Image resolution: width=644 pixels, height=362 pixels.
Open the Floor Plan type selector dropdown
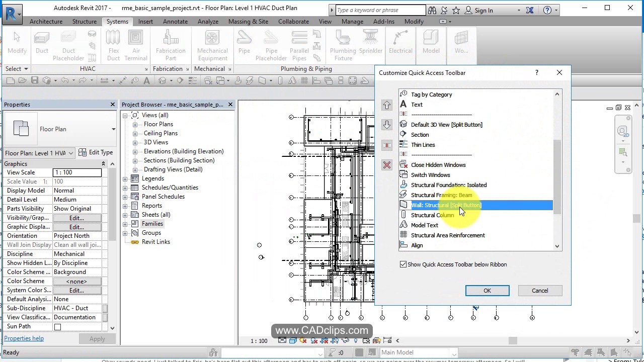[x=113, y=129]
